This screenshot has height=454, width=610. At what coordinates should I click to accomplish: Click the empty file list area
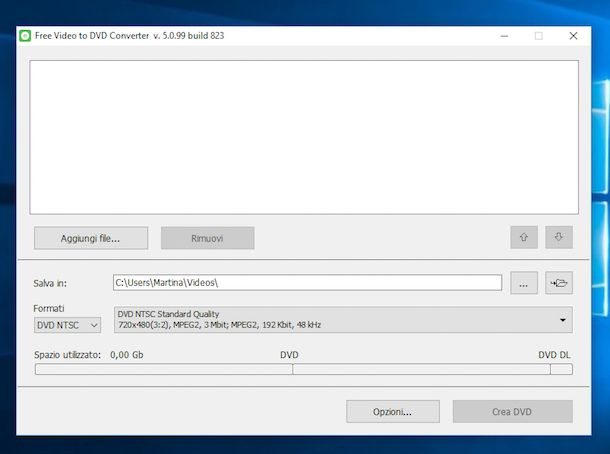tap(304, 137)
